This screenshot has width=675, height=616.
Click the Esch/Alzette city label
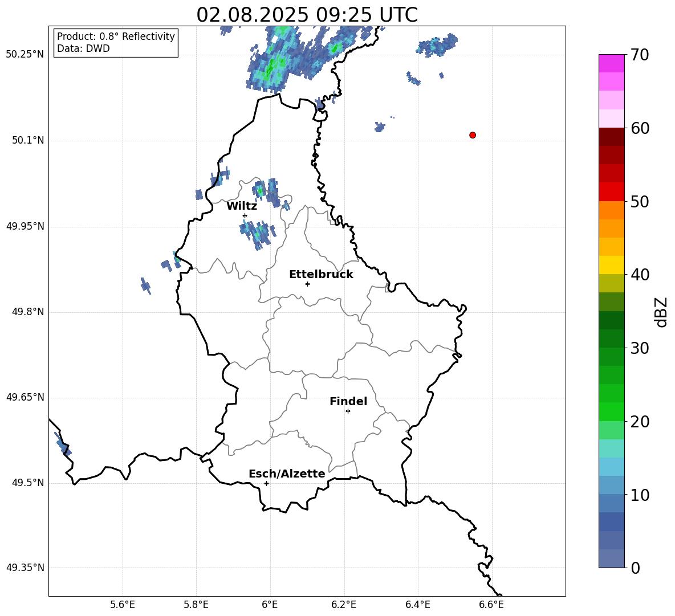tap(287, 474)
